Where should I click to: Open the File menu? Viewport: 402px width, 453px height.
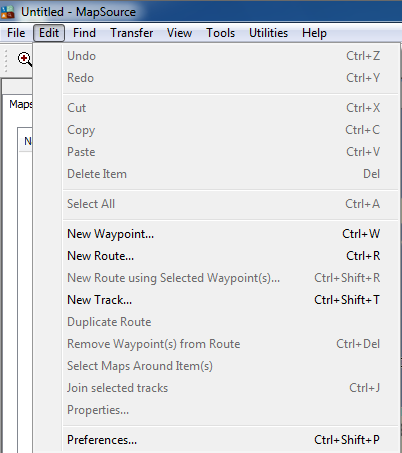tap(16, 33)
